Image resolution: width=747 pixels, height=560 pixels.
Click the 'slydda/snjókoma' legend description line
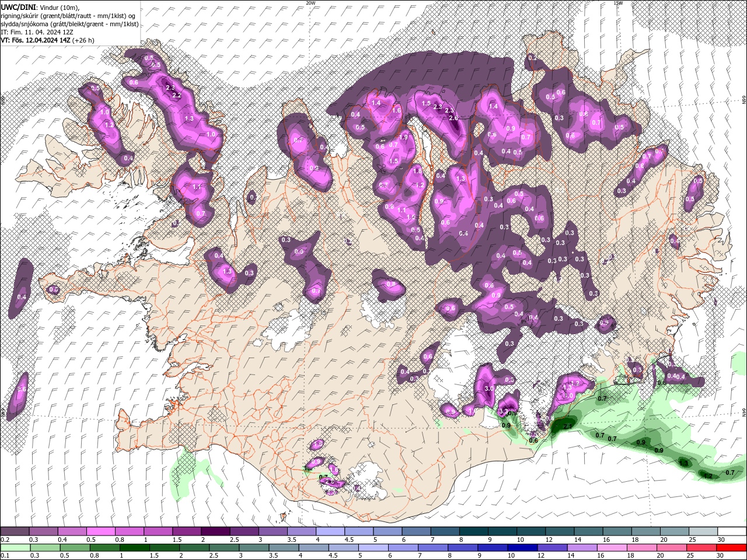[69, 24]
